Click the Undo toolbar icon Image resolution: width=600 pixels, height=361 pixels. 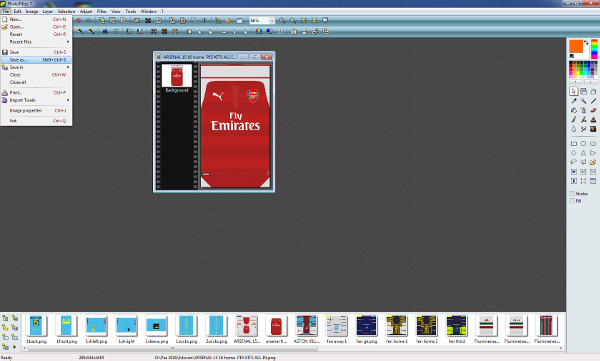coord(78,21)
